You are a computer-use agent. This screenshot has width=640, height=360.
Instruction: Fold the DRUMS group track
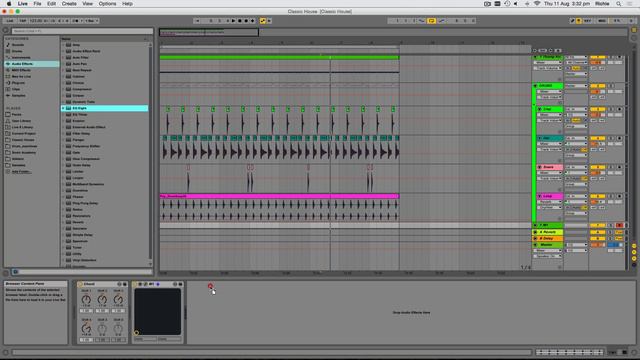(535, 86)
